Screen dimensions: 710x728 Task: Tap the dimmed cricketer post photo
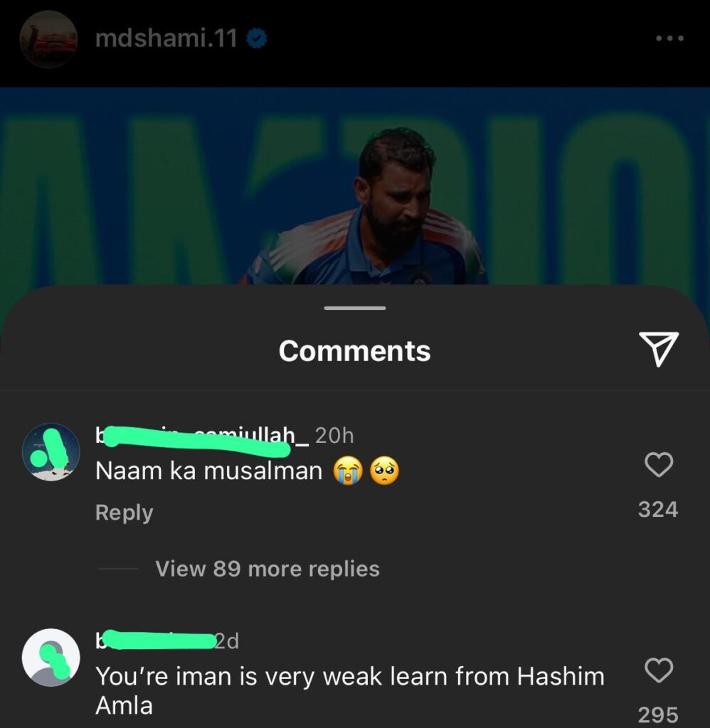pos(355,186)
